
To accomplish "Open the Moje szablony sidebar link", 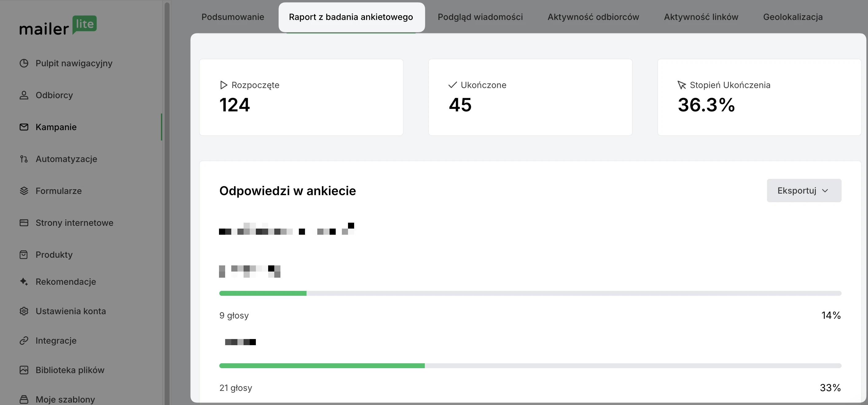I will pyautogui.click(x=65, y=399).
